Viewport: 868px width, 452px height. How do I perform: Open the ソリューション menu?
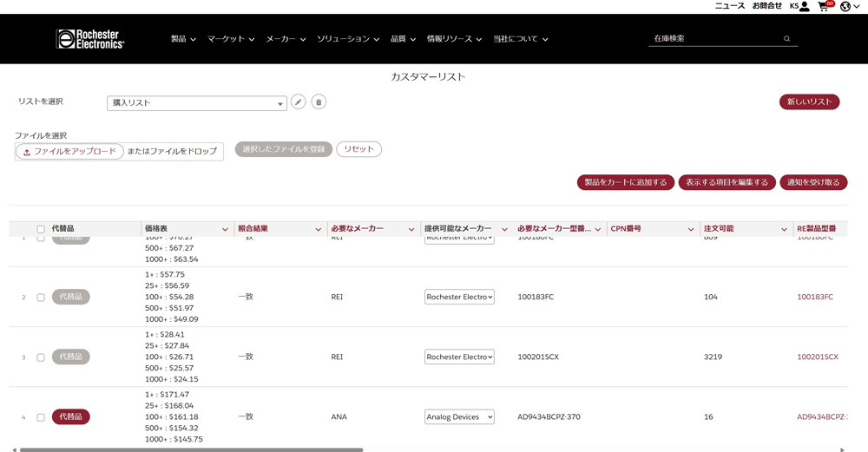pos(348,39)
